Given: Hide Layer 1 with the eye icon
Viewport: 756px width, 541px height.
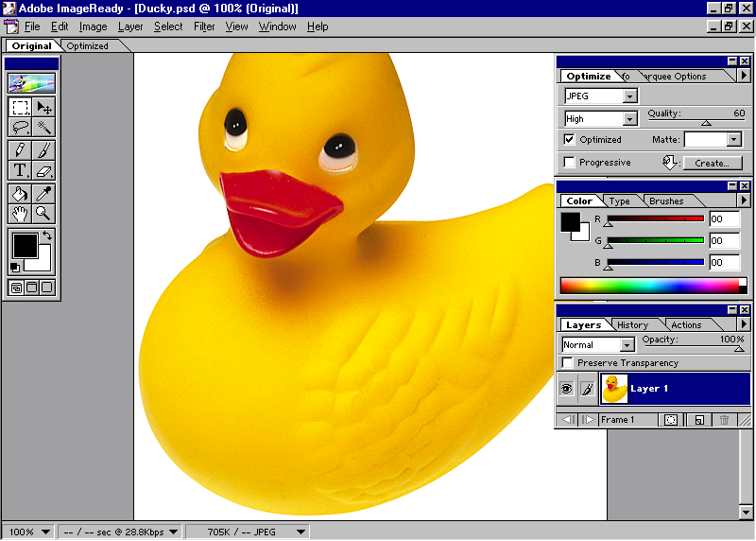Looking at the screenshot, I should click(567, 388).
